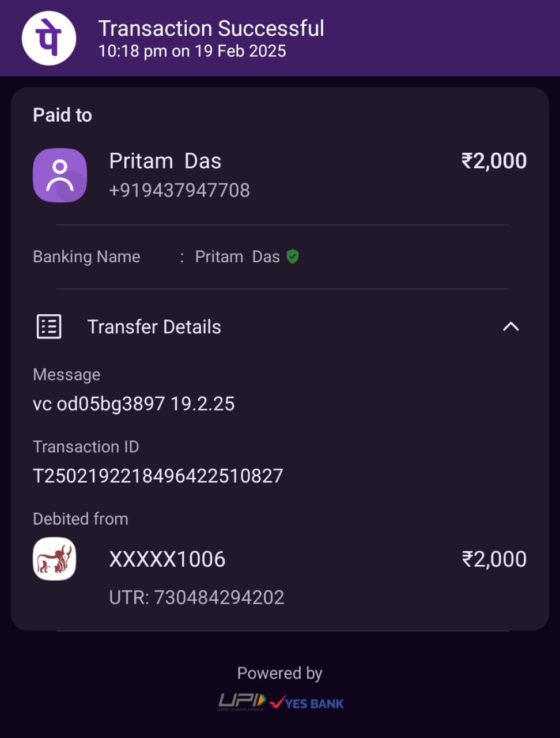Image resolution: width=560 pixels, height=738 pixels.
Task: Tap the phone number +919437947708
Action: pos(179,190)
